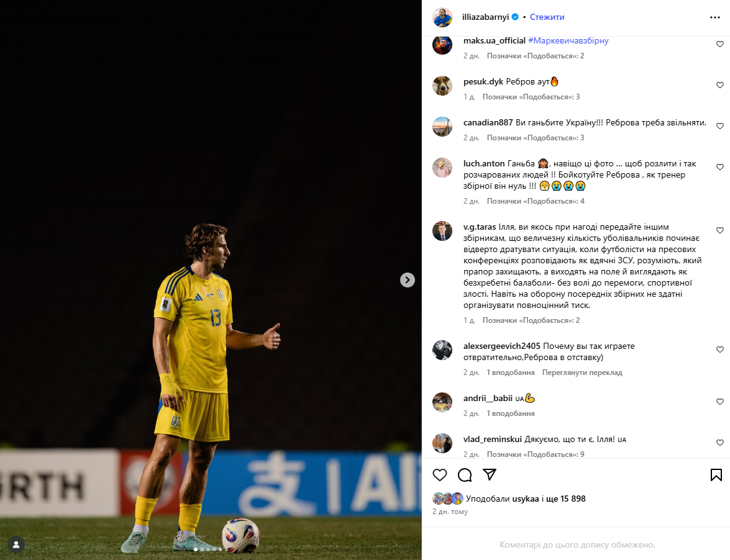Like the canadian887 comment

[x=720, y=126]
